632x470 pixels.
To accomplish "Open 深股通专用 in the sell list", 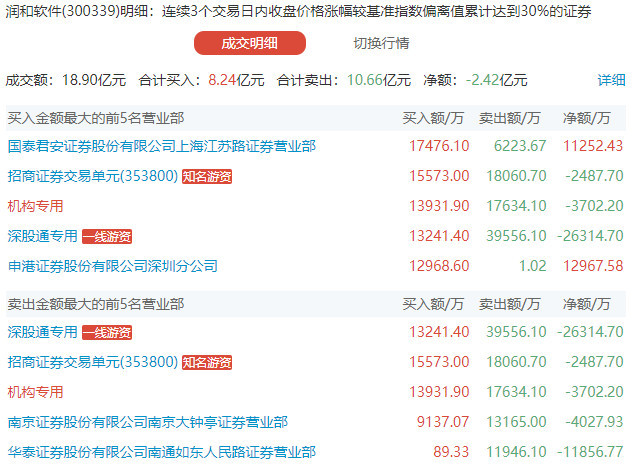I will coord(42,332).
